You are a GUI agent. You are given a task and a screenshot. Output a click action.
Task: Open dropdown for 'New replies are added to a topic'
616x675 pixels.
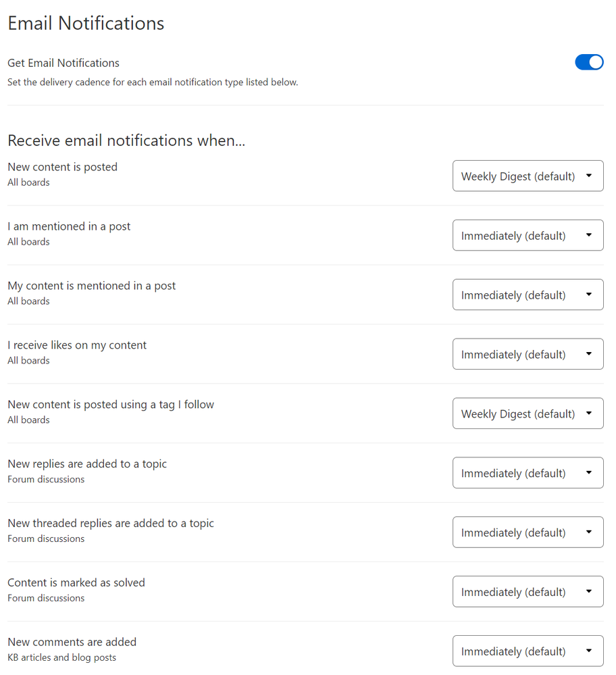pos(528,474)
